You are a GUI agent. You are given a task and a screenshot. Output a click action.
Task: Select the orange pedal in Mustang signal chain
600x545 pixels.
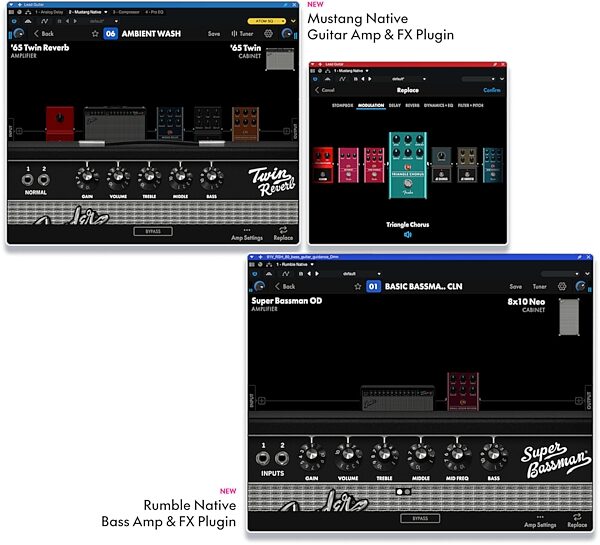click(x=245, y=124)
